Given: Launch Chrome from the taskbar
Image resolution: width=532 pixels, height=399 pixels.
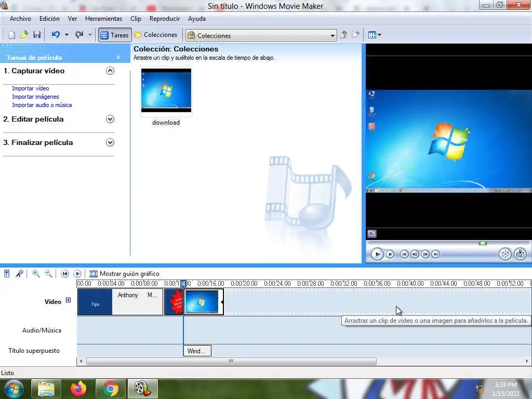Looking at the screenshot, I should pos(111,389).
